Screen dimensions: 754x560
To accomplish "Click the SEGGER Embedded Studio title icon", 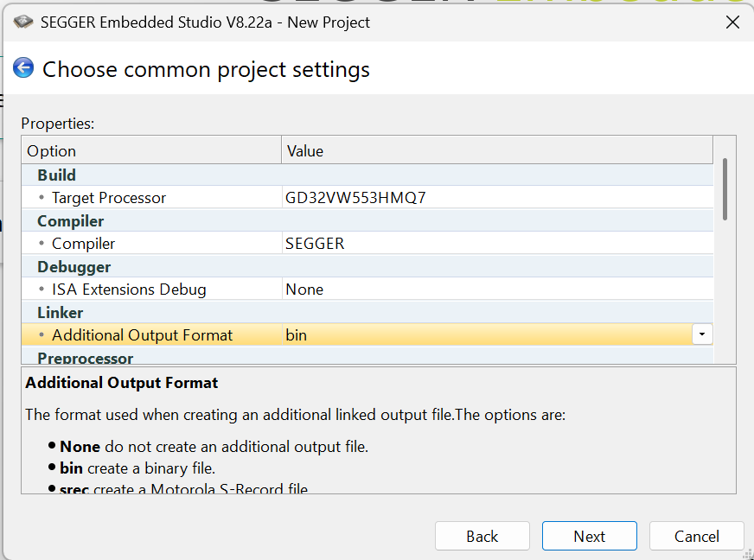I will click(x=22, y=22).
